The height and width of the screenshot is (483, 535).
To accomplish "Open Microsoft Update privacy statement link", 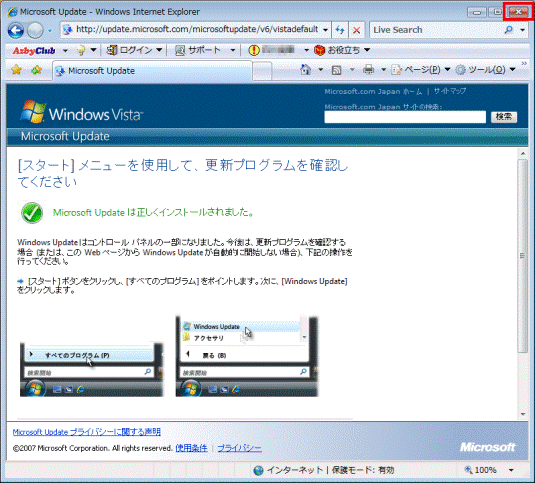I will click(87, 432).
